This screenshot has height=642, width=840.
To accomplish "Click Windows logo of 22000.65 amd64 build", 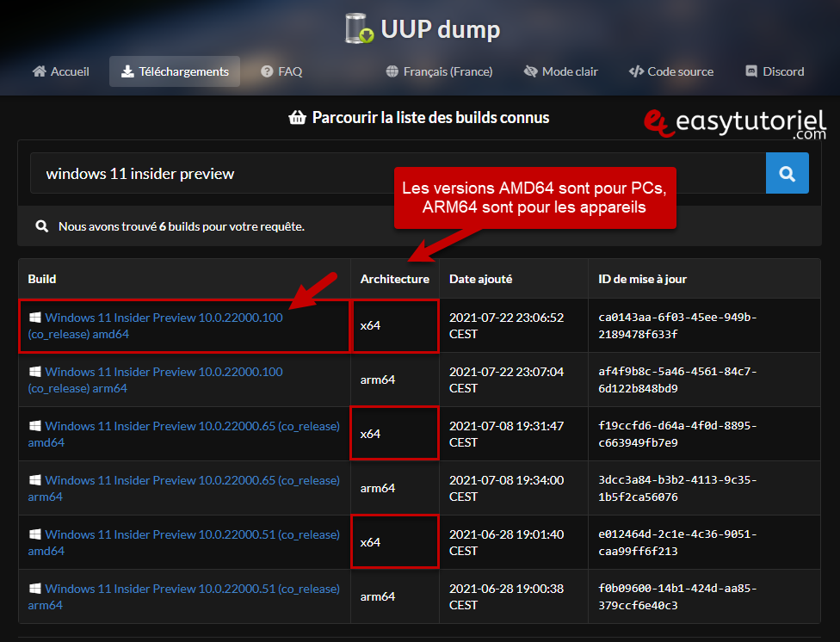I will 34,426.
